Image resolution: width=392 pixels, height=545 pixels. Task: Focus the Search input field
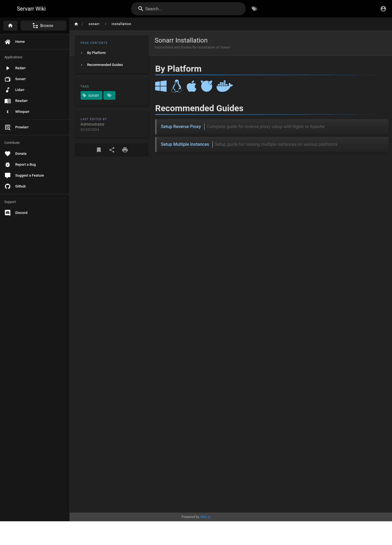[188, 9]
